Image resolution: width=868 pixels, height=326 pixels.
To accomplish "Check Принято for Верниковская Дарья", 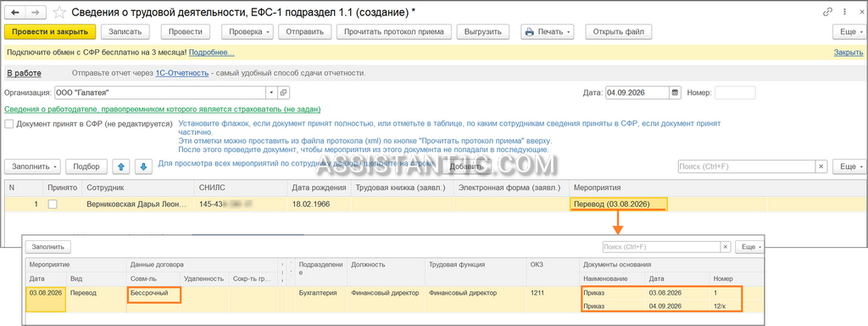I will point(53,205).
